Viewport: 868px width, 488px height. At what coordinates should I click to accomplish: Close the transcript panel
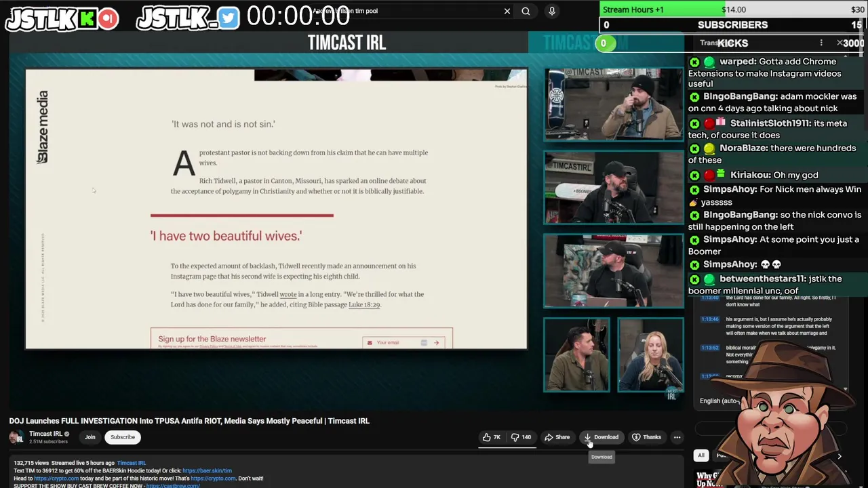coord(840,43)
